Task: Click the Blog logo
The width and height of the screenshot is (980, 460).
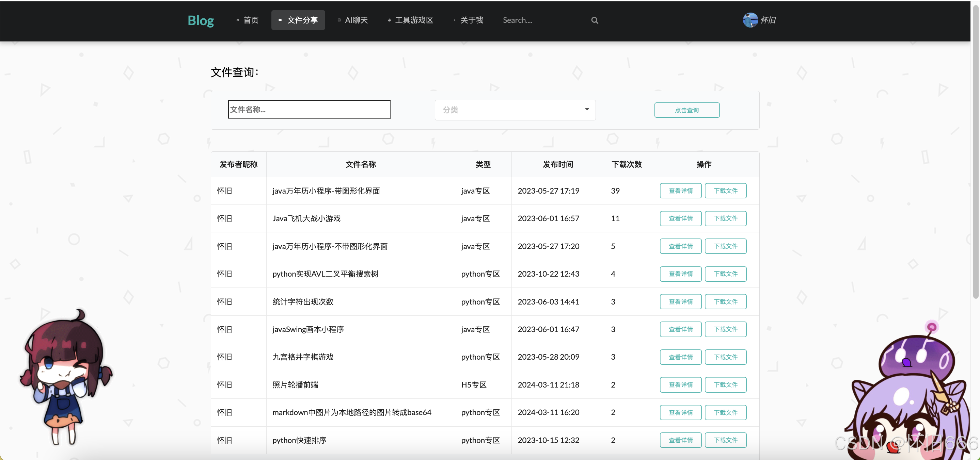Action: click(201, 20)
